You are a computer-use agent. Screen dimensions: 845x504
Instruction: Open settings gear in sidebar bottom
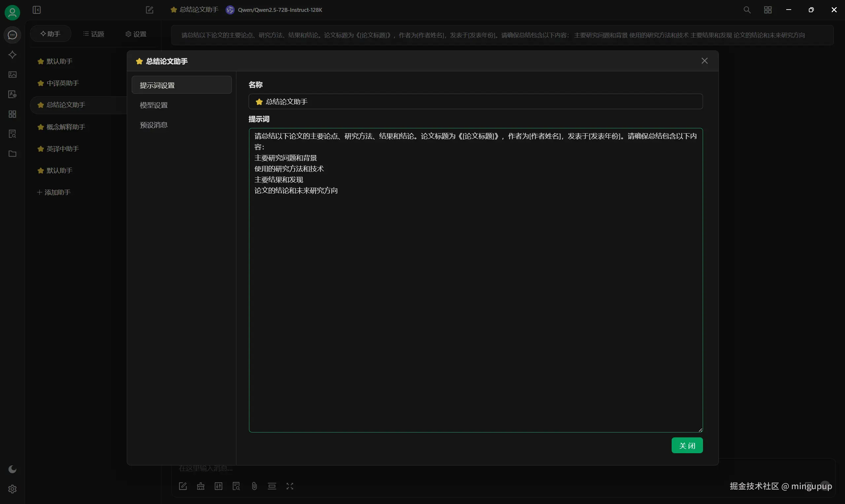coord(12,489)
